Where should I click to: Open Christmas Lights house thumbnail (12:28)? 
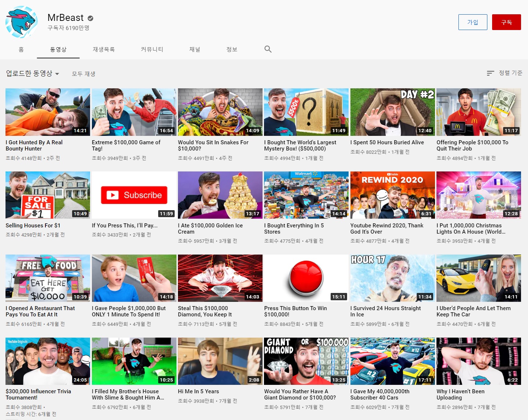pyautogui.click(x=479, y=195)
